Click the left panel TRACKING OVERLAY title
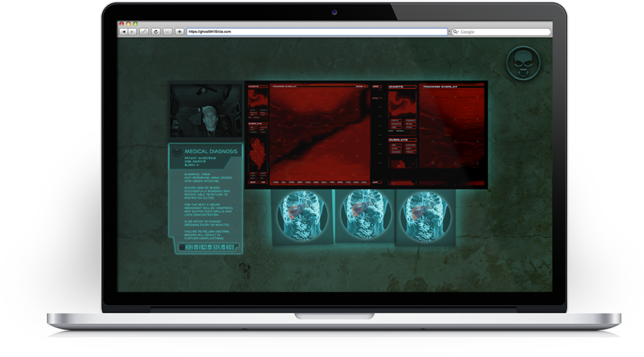The height and width of the screenshot is (357, 644). (x=284, y=87)
